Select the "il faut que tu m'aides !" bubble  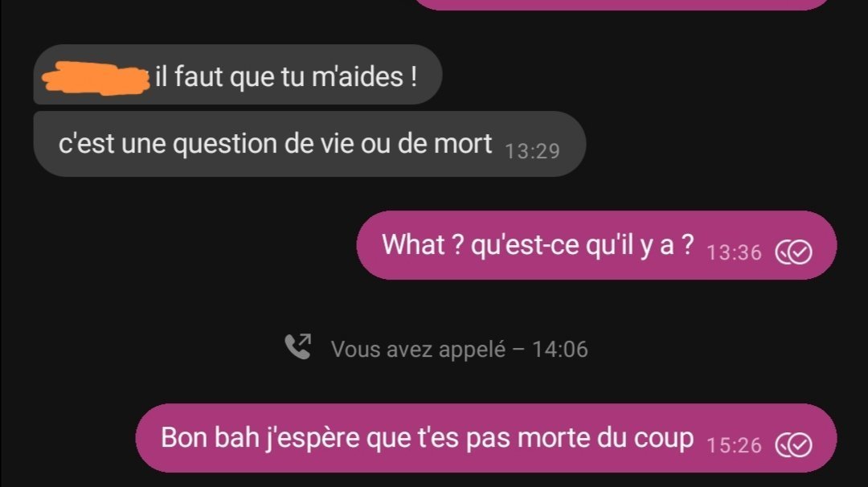point(237,75)
